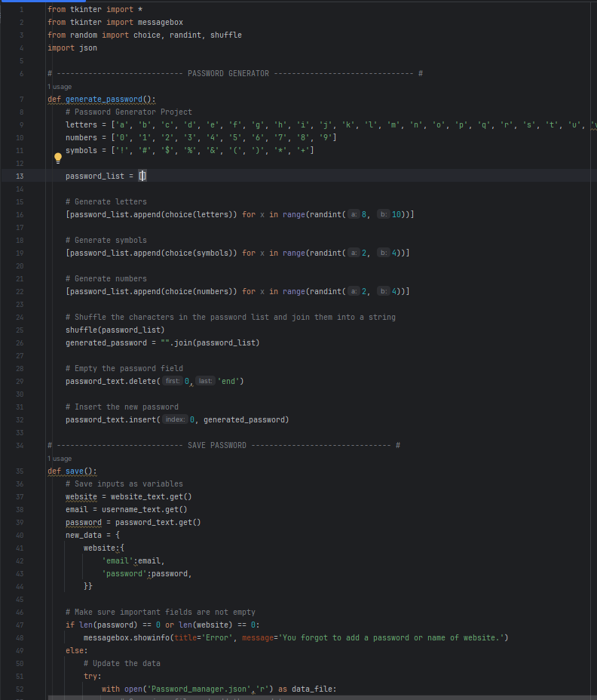Click line number 13 in the gutter

[x=20, y=176]
